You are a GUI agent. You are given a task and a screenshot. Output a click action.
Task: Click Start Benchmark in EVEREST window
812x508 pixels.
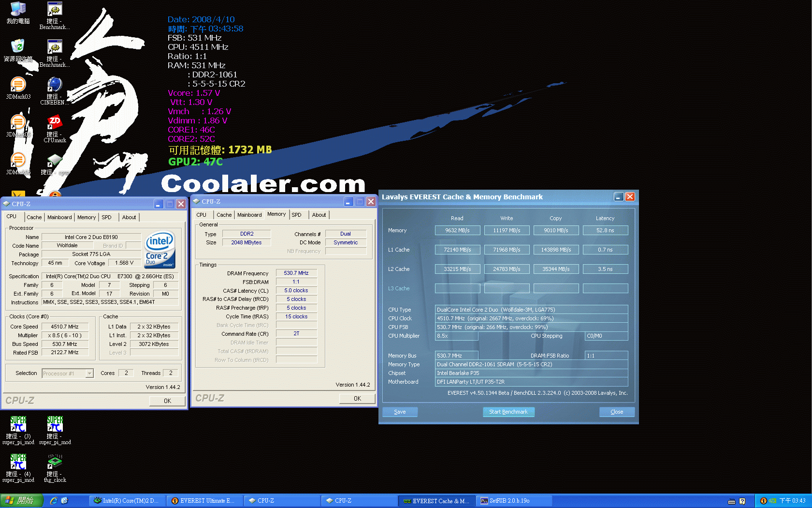(508, 412)
